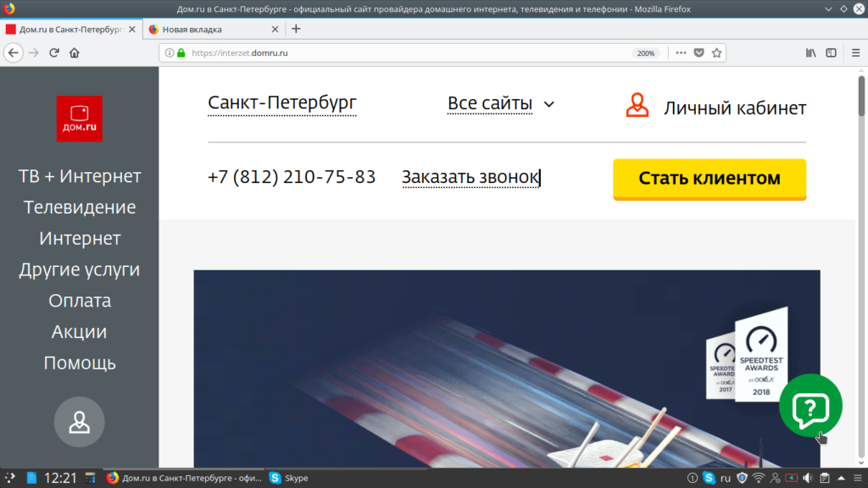Click the round user profile icon in sidebar
Viewport: 868px width, 488px height.
(79, 422)
